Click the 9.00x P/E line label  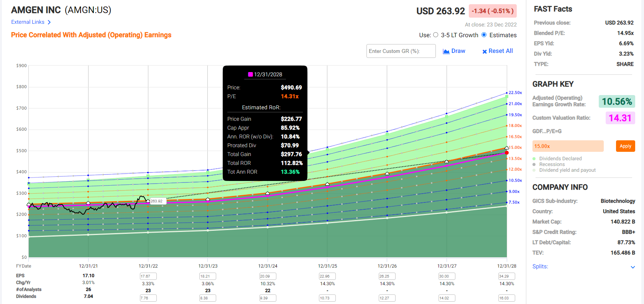click(514, 192)
